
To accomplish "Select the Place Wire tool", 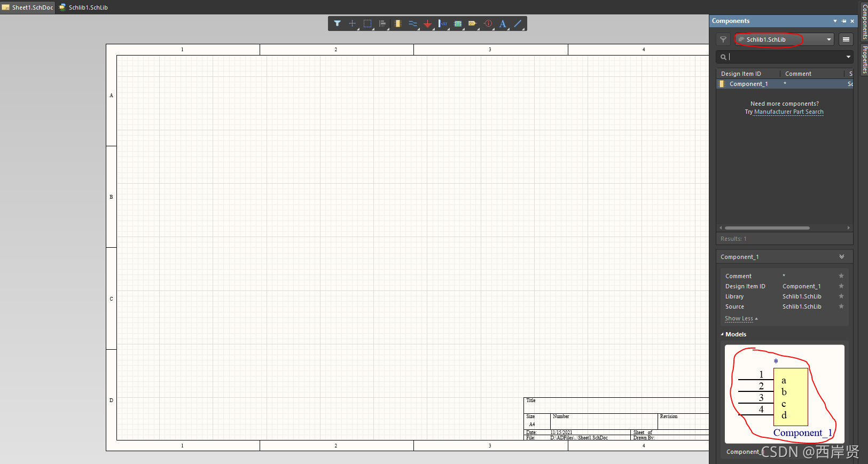I will (413, 23).
